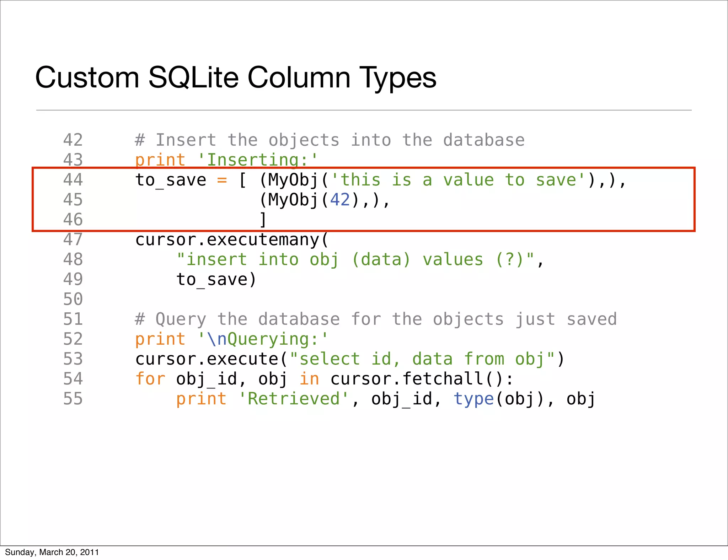Click 'to_save)' on line 49

tap(216, 280)
